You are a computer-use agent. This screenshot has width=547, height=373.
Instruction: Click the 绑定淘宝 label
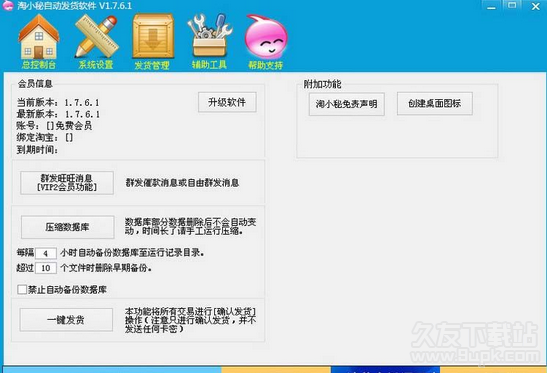(x=37, y=137)
